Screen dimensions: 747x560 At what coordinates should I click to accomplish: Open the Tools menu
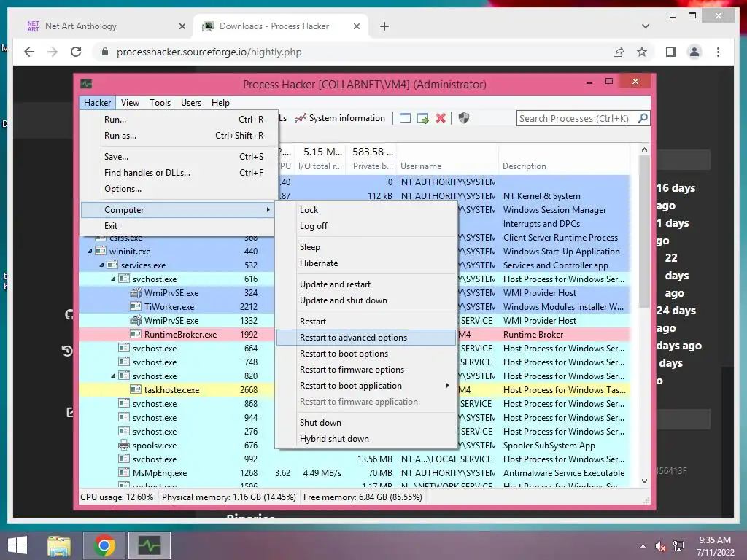(x=160, y=102)
